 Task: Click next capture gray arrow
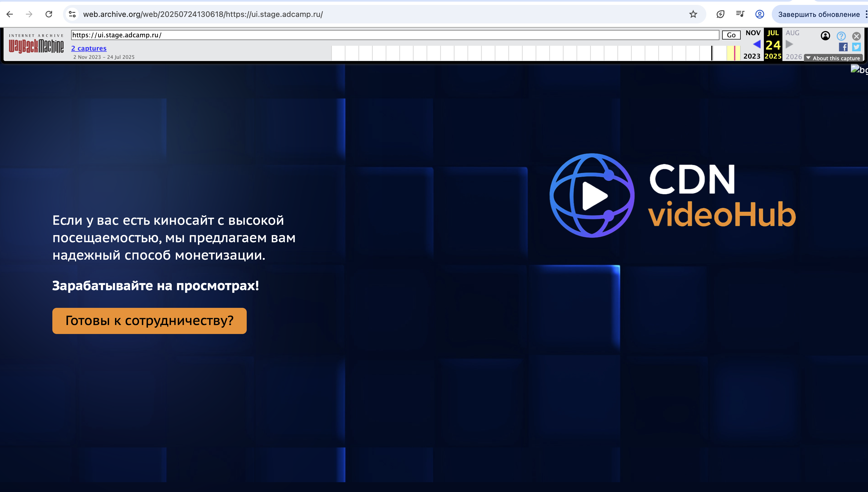click(x=789, y=44)
